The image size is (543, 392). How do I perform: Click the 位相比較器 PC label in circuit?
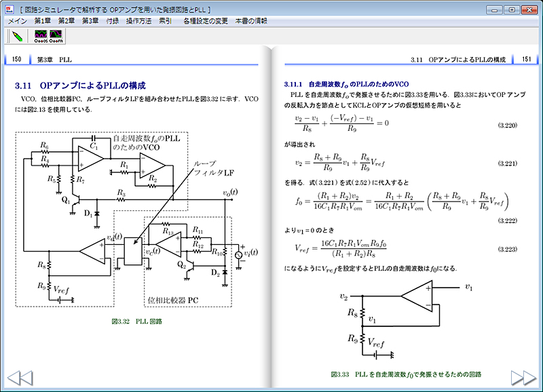pos(173,300)
